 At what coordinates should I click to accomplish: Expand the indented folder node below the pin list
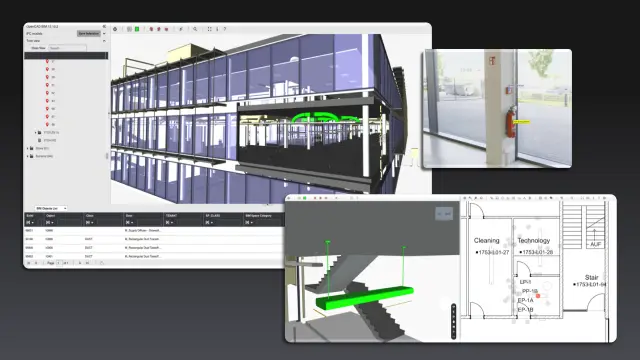[x=36, y=133]
